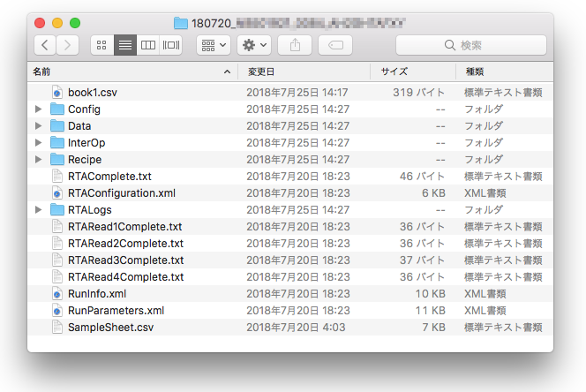Click the edit tags button
586x392 pixels.
point(335,44)
